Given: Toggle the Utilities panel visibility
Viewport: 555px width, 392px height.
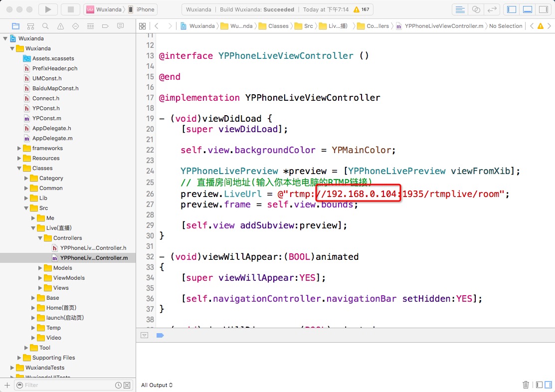Looking at the screenshot, I should coord(544,9).
